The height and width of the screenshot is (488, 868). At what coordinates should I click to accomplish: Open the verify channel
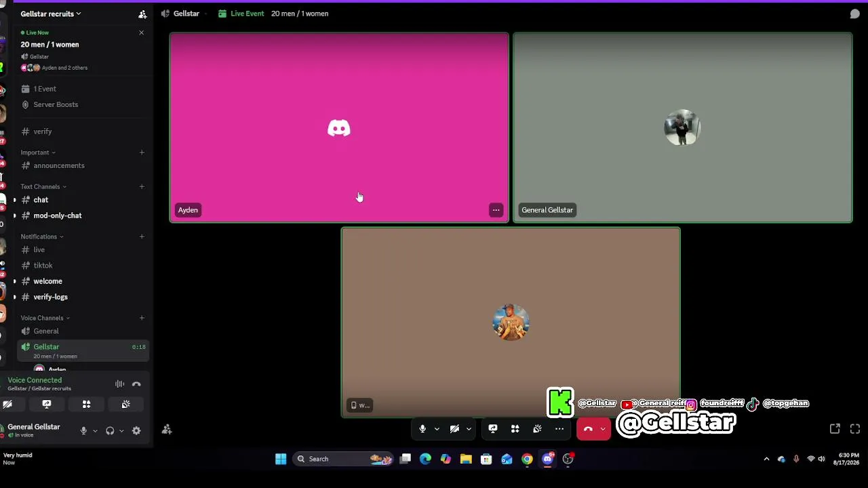click(82, 131)
